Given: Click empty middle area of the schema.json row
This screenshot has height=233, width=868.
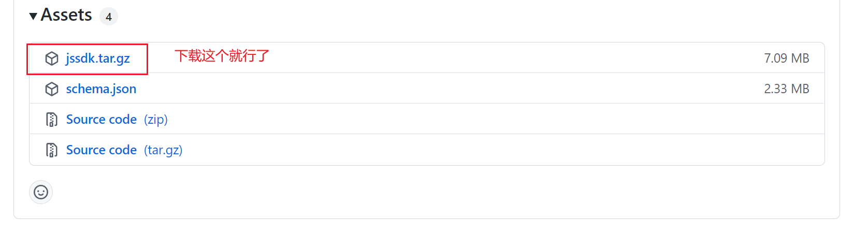Looking at the screenshot, I should (440, 89).
